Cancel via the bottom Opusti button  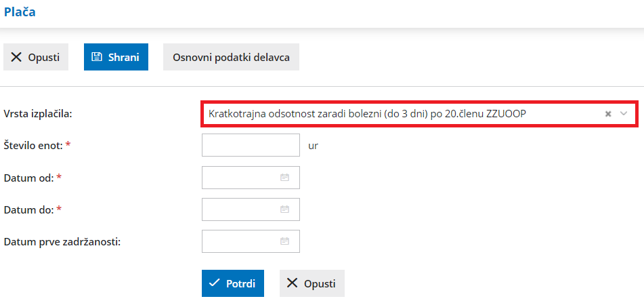click(x=312, y=283)
